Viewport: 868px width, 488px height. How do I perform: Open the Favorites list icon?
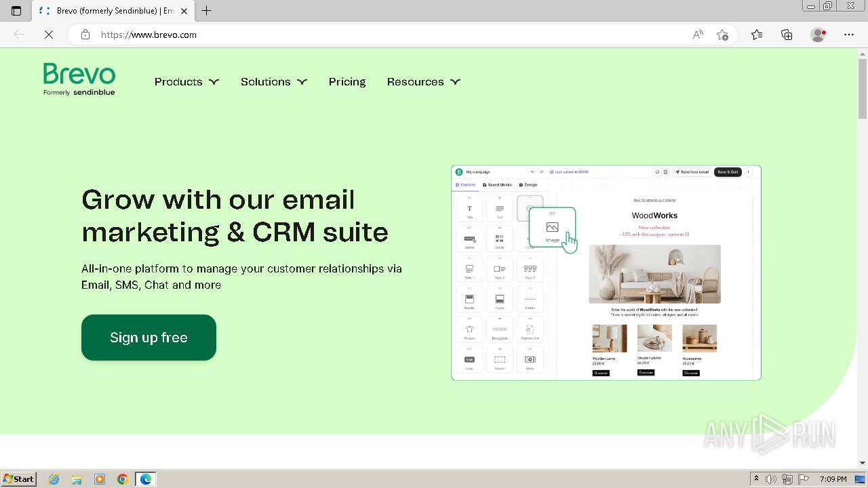click(757, 35)
